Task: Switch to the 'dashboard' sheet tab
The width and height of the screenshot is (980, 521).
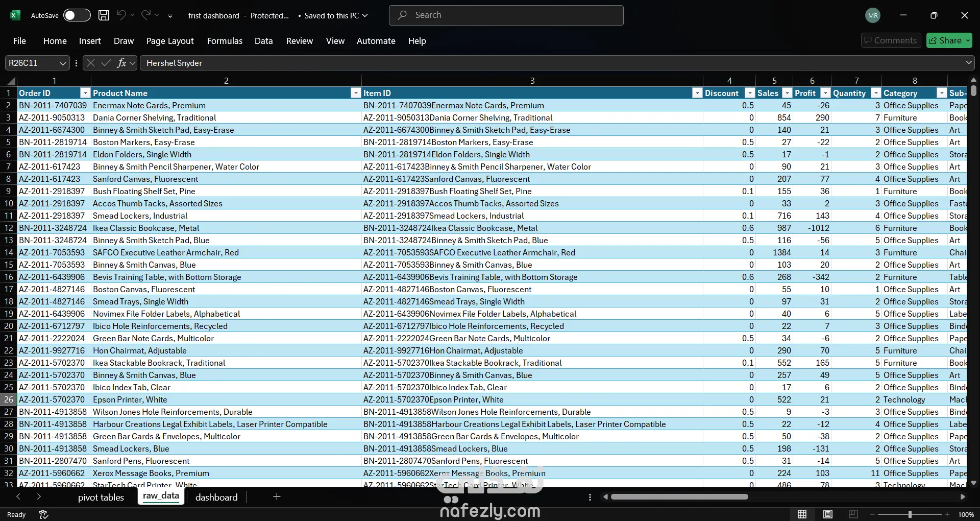Action: [x=216, y=497]
